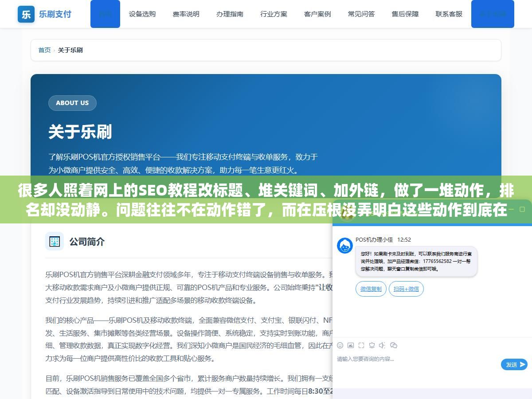
Task: Open the 设备选购 menu item
Action: (142, 14)
